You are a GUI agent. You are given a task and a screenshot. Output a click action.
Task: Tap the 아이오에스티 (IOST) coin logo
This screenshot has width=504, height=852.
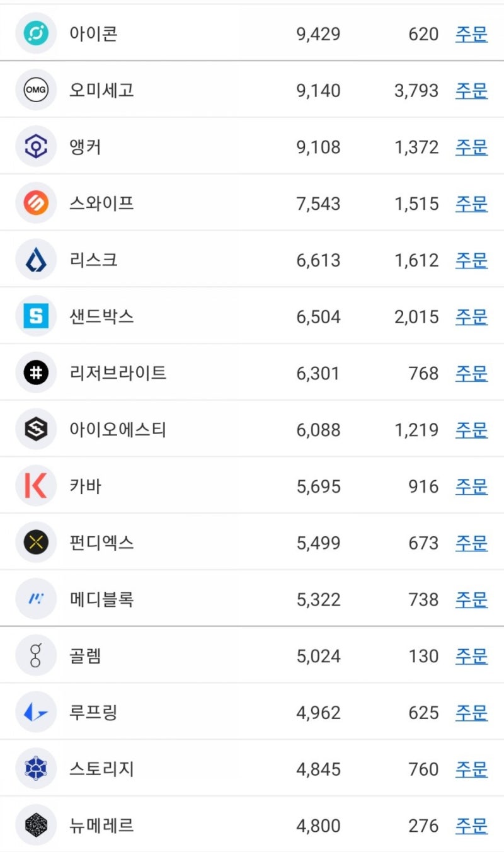coord(36,429)
